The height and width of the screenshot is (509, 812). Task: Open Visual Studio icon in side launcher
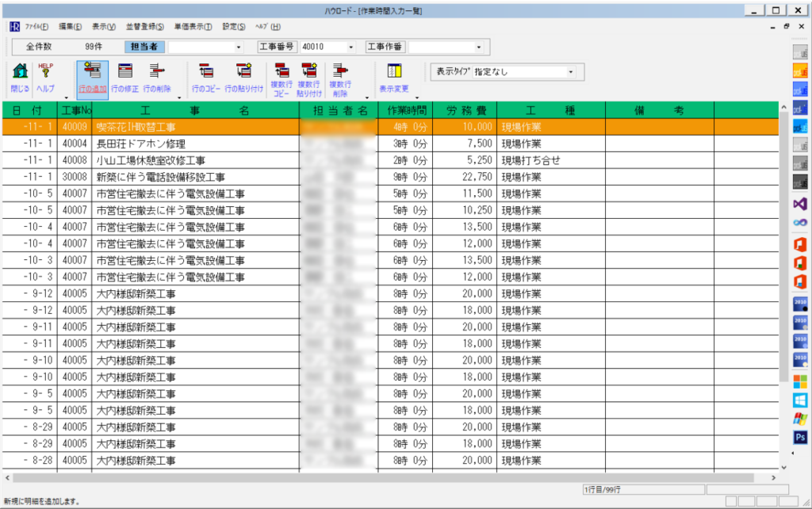coord(800,204)
